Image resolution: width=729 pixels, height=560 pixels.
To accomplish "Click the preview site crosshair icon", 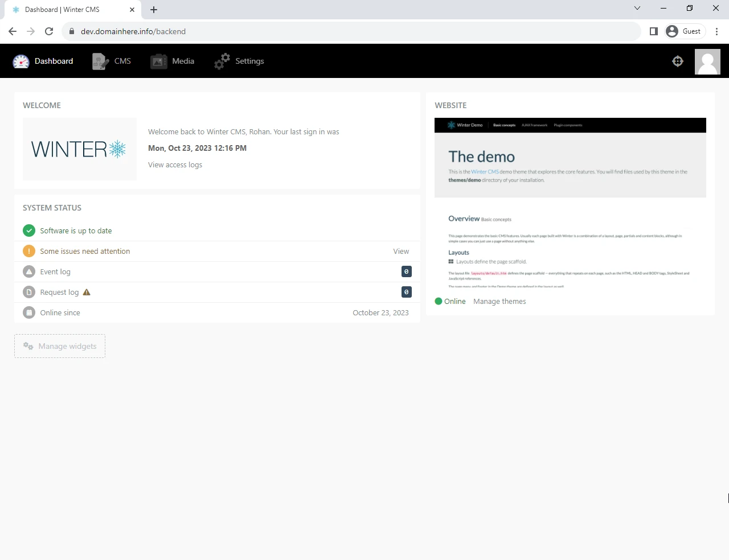I will point(678,61).
